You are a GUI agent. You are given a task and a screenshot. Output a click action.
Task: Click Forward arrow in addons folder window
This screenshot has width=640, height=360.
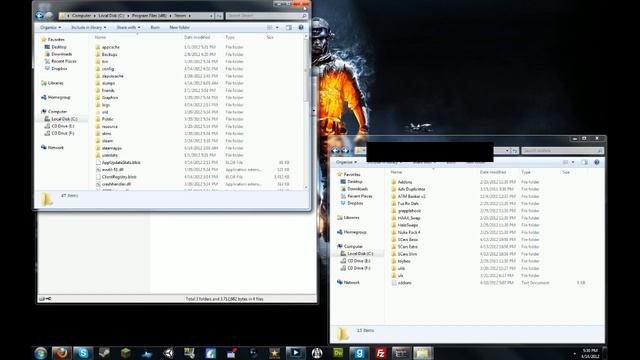point(345,151)
